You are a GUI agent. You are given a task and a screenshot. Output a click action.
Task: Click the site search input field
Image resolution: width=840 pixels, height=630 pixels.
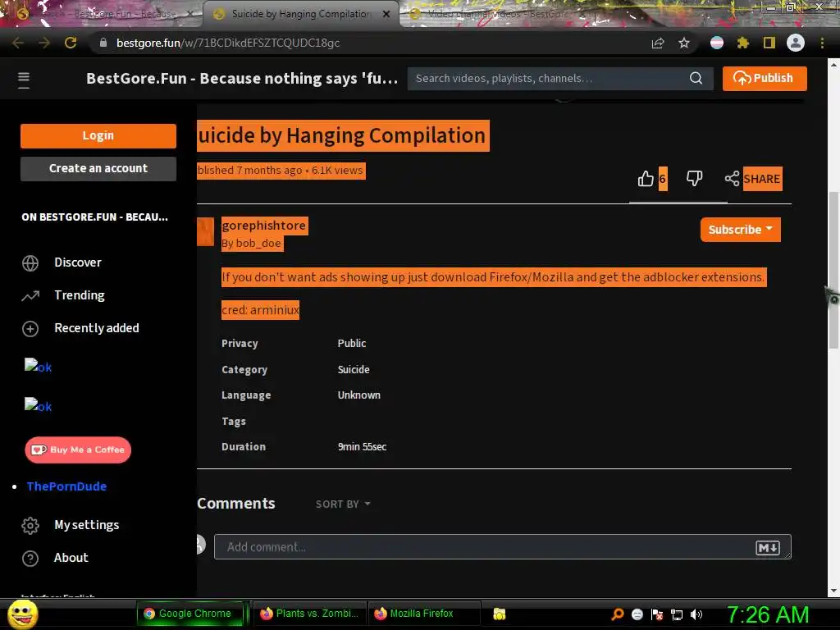pos(549,79)
